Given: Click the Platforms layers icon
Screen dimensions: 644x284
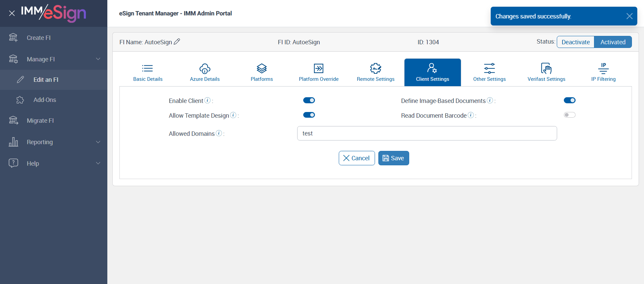Looking at the screenshot, I should click(262, 68).
